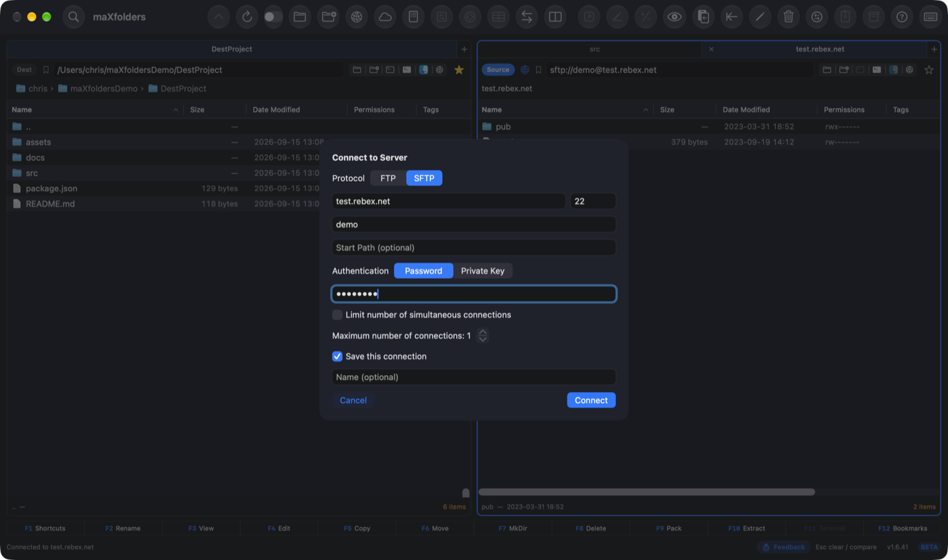948x560 pixels.
Task: Click the table grid icon in the toolbar
Action: pyautogui.click(x=498, y=17)
